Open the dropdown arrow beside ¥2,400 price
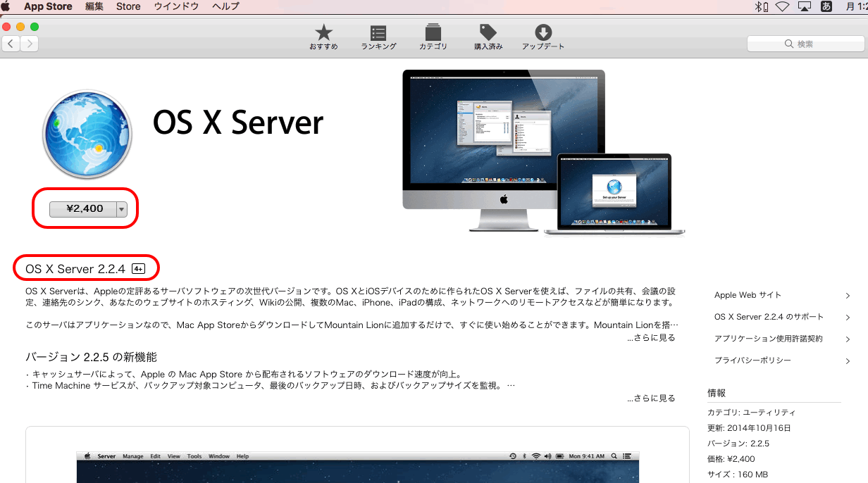 pos(122,209)
